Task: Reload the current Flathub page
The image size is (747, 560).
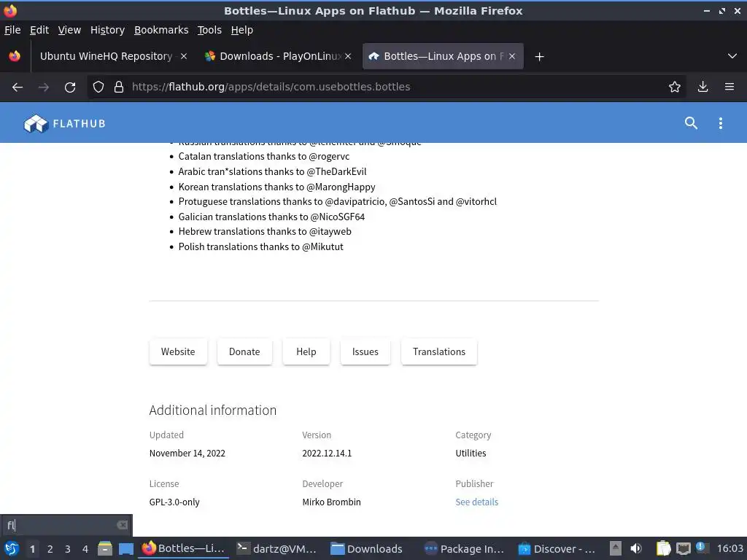Action: point(70,87)
